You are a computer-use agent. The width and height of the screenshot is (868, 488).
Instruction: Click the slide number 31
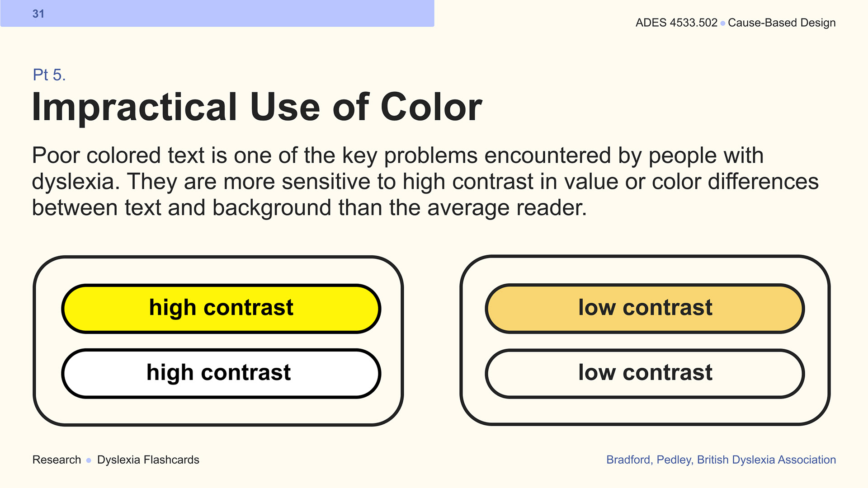click(x=38, y=14)
